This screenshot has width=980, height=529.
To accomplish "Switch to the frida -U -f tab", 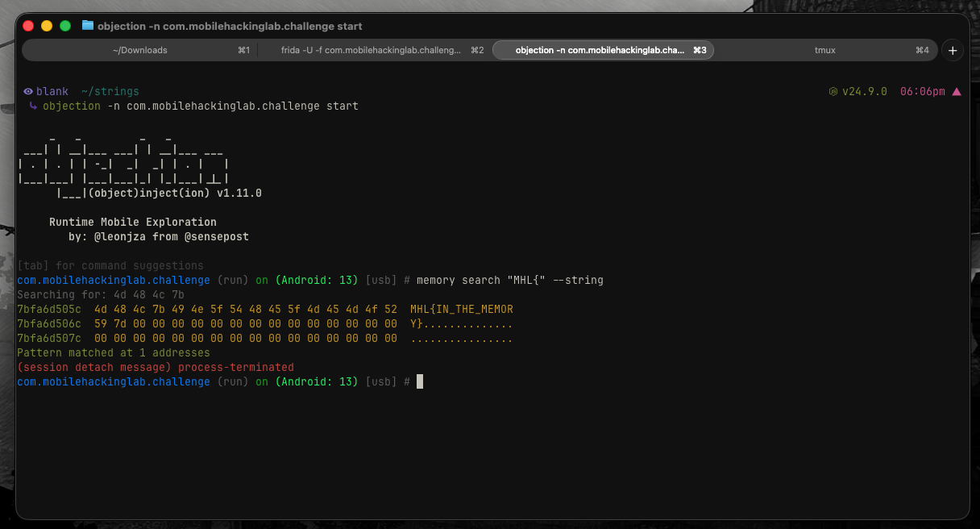I will pos(372,50).
